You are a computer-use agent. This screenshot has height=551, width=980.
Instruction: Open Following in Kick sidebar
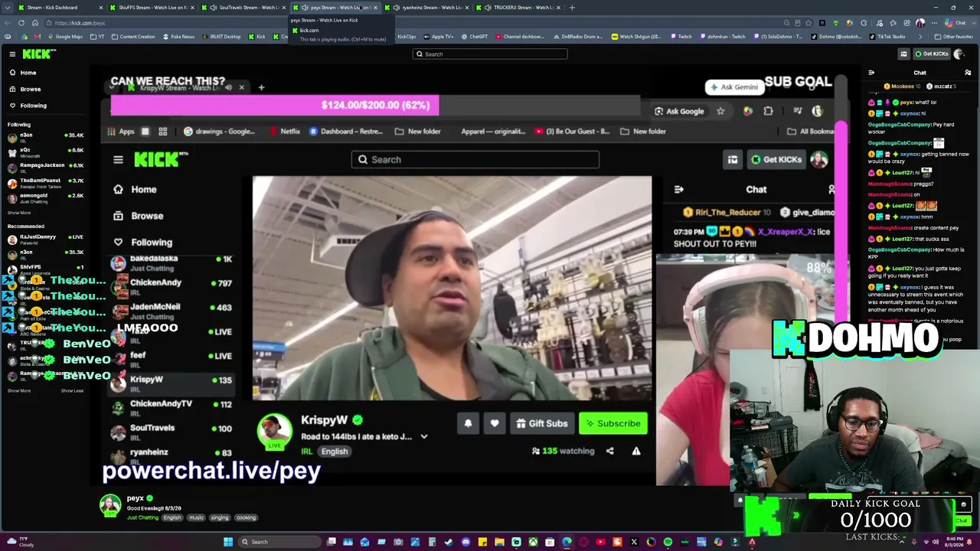point(33,106)
